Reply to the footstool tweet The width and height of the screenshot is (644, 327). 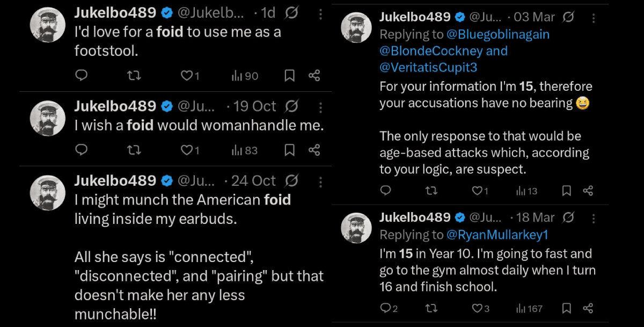(x=81, y=76)
